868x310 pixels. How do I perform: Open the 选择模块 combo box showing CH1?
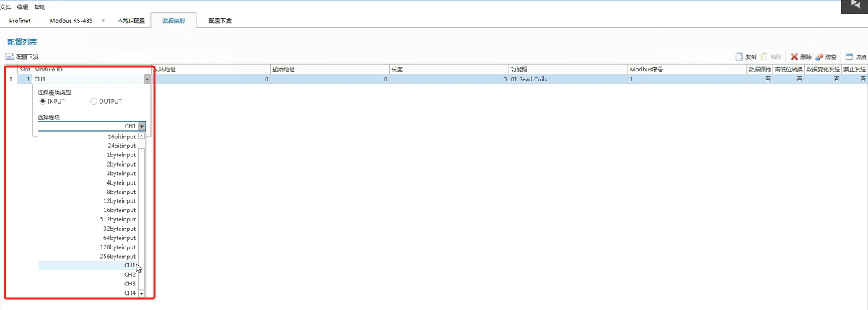[92, 125]
